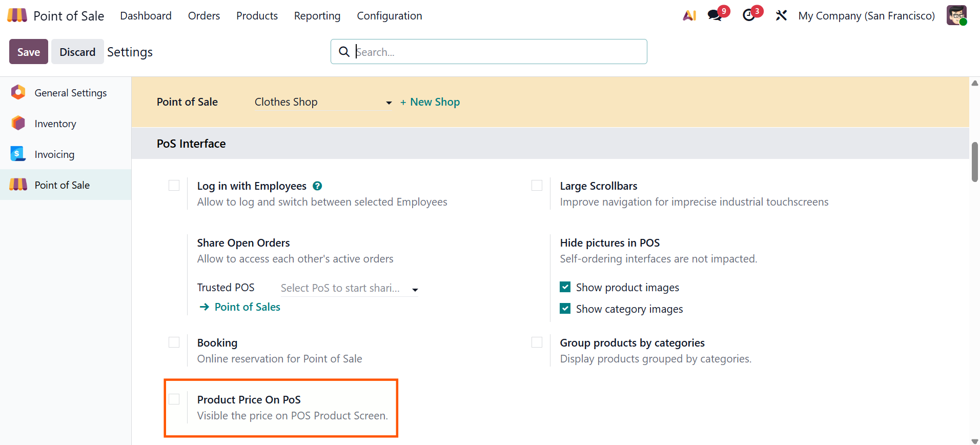Click the Invoicing sidebar icon
980x445 pixels.
tap(18, 154)
